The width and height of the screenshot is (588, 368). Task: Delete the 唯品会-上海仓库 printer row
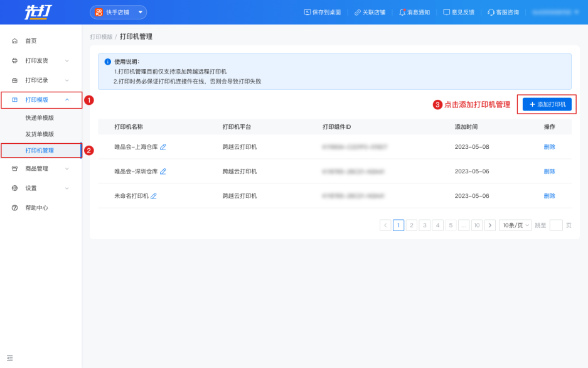[549, 147]
